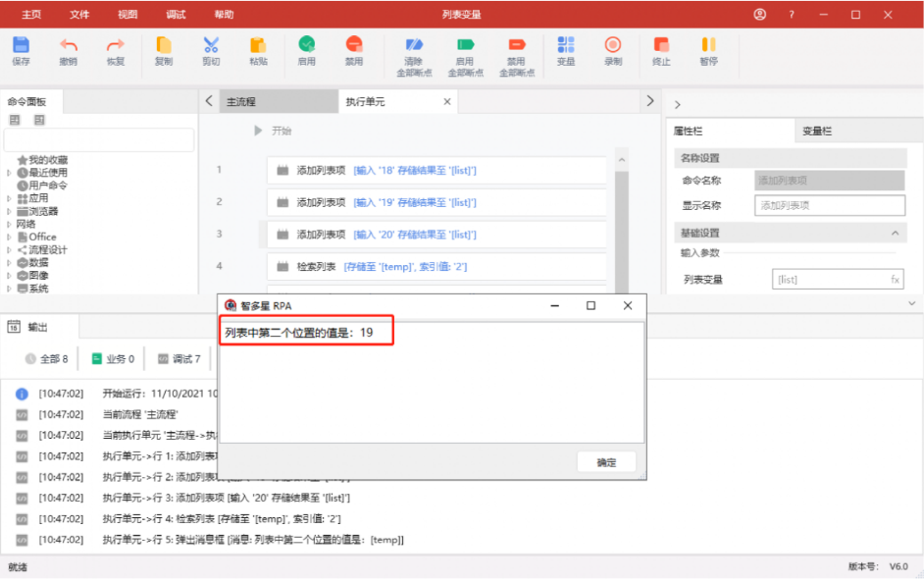Expand the 浏览器 tree node

pos(10,212)
